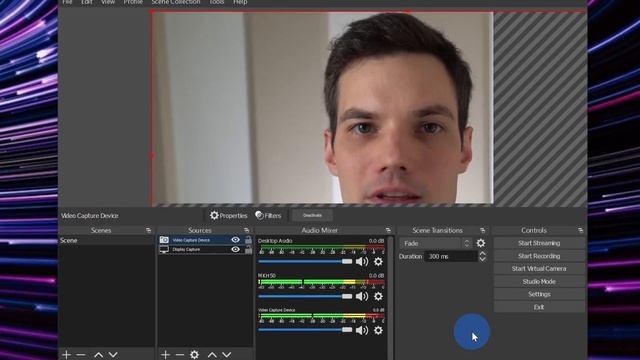The image size is (640, 360).
Task: Adjust the MKH 50 volume slider
Action: (x=305, y=296)
